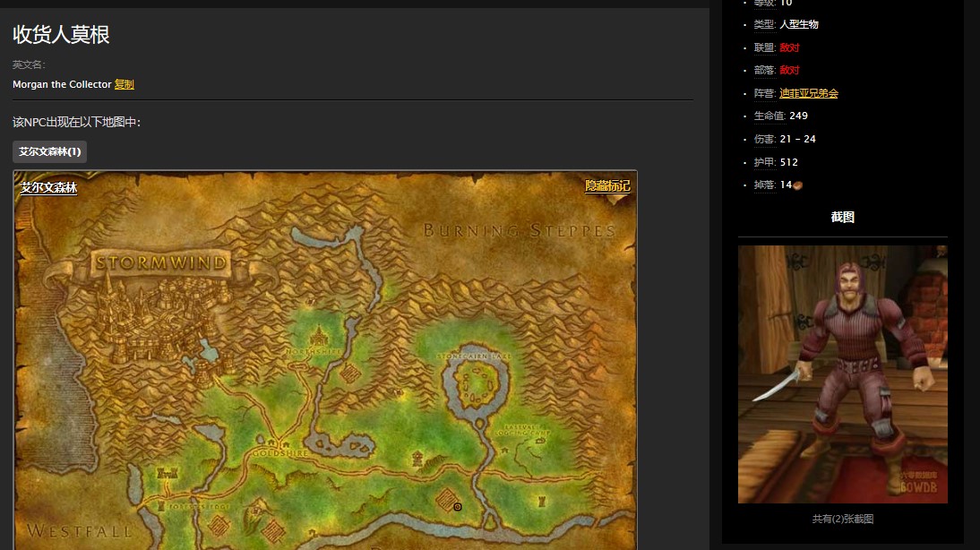980x550 pixels.
Task: Click the mine icon beside the NPC marker
Action: click(x=444, y=497)
